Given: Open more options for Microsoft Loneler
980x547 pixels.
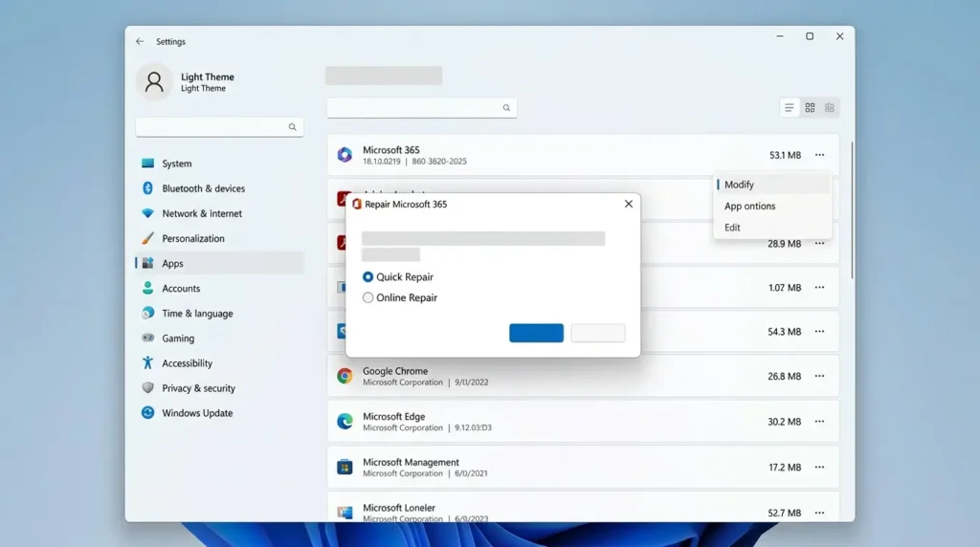Looking at the screenshot, I should click(819, 513).
